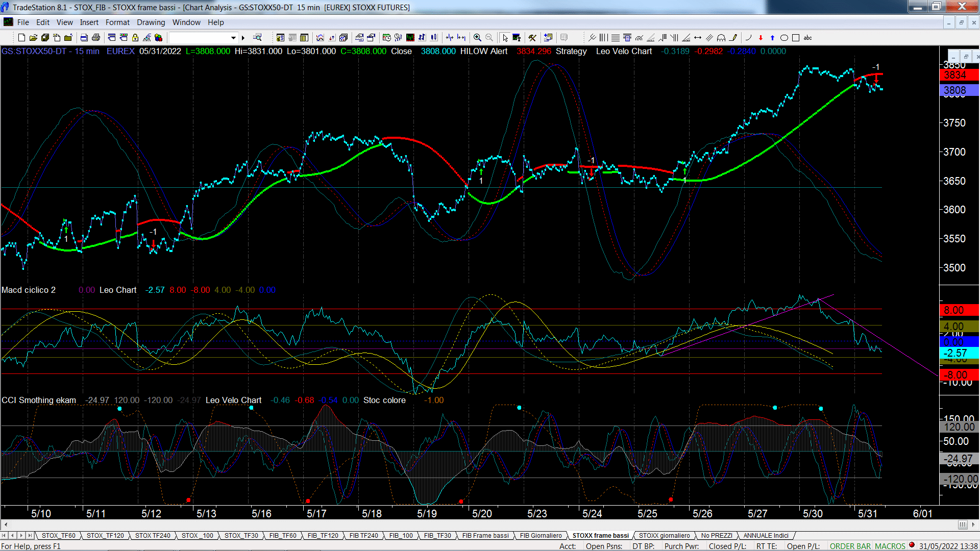The height and width of the screenshot is (551, 980).
Task: Click the symbol lookup magnifier icon
Action: coord(257,38)
